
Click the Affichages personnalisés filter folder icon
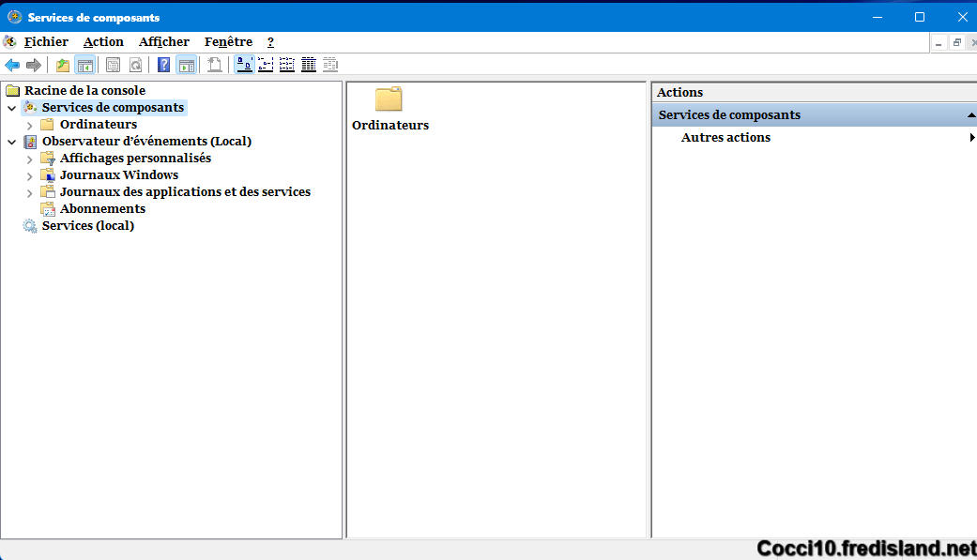pyautogui.click(x=48, y=159)
